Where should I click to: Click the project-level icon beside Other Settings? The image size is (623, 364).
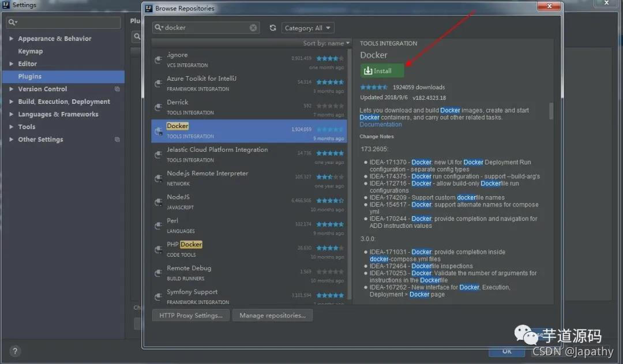tap(117, 140)
